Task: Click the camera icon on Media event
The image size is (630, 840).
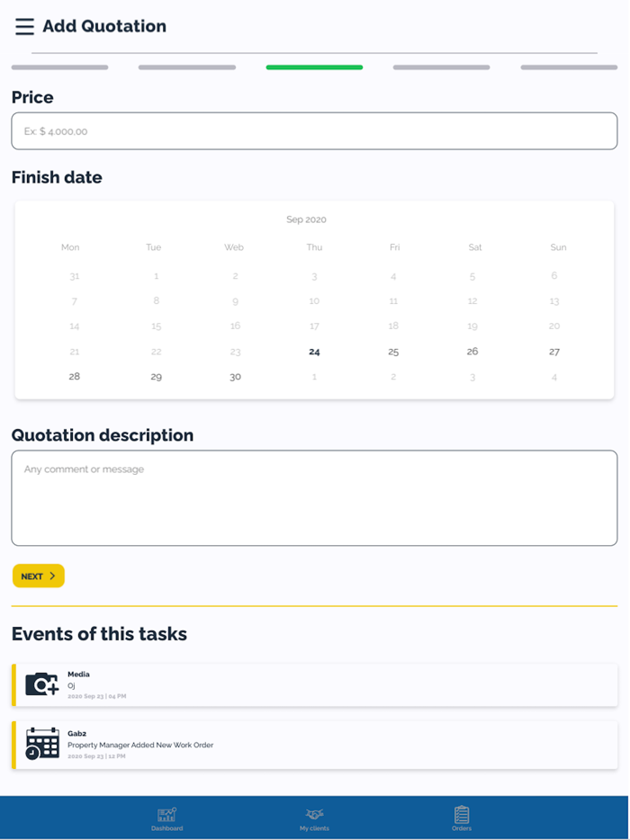Action: coord(41,684)
